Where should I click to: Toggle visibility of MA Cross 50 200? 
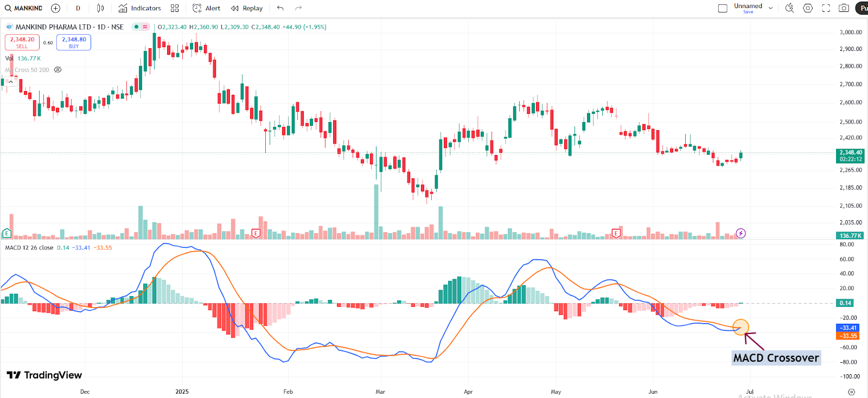click(58, 70)
